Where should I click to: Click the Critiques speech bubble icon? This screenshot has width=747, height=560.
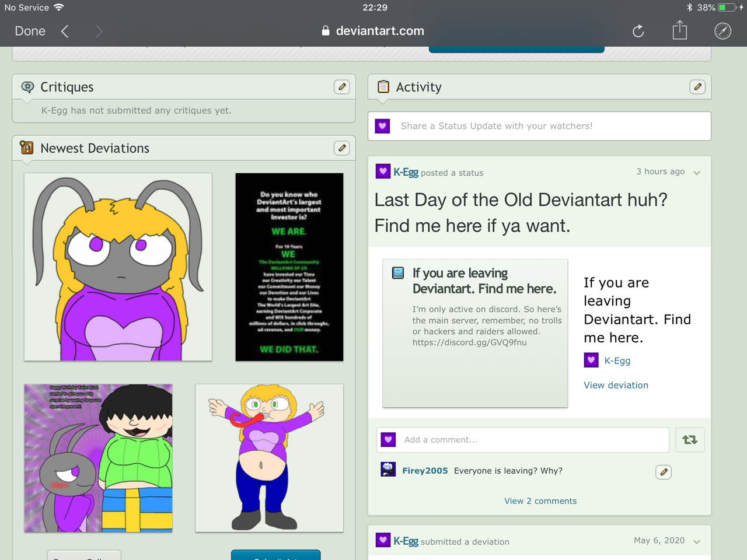[x=27, y=87]
